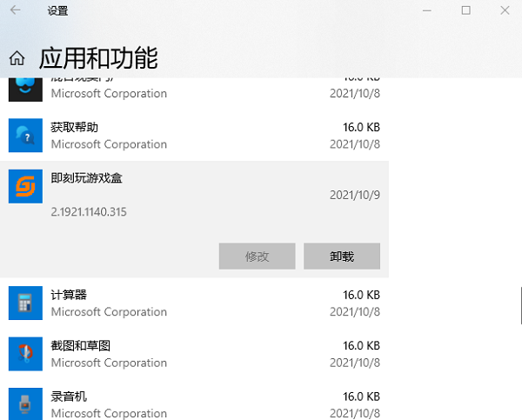Select the 录音机 recorder icon
The height and width of the screenshot is (420, 522).
pos(25,404)
